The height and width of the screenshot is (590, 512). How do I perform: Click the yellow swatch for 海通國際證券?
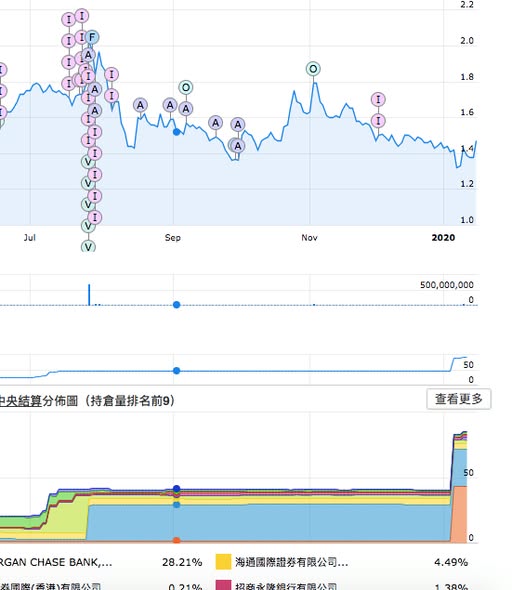click(223, 562)
